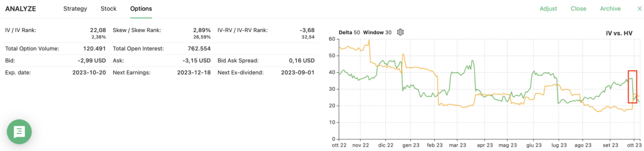Click the green IV line peak near mar 23
Viewport: 644px width, 151px height.
[x=473, y=61]
